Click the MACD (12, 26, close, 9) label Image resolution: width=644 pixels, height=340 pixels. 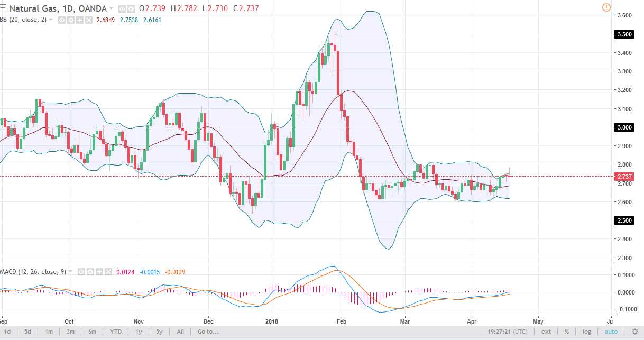click(x=33, y=272)
